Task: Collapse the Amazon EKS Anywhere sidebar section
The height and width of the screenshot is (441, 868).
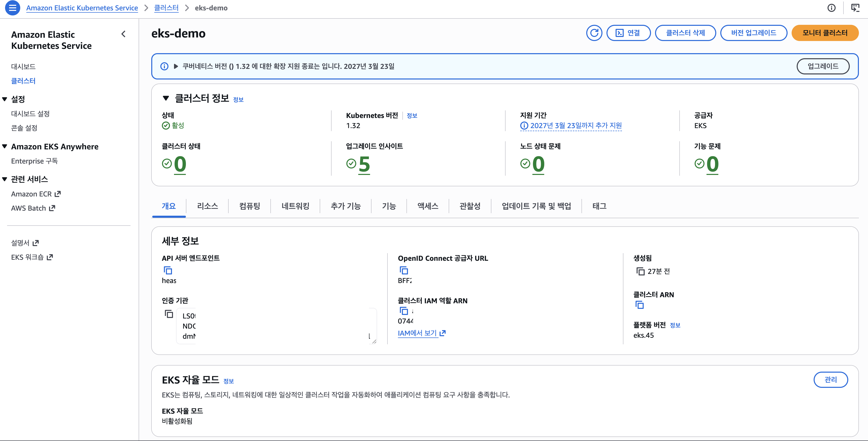Action: click(5, 146)
